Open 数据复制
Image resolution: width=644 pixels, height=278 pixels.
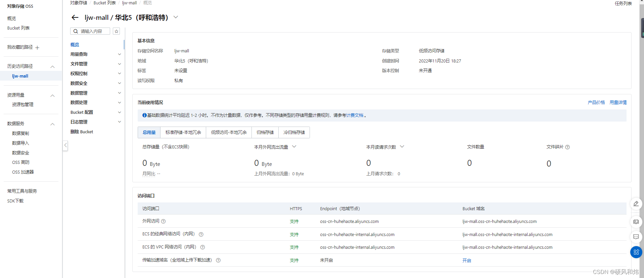coord(20,133)
